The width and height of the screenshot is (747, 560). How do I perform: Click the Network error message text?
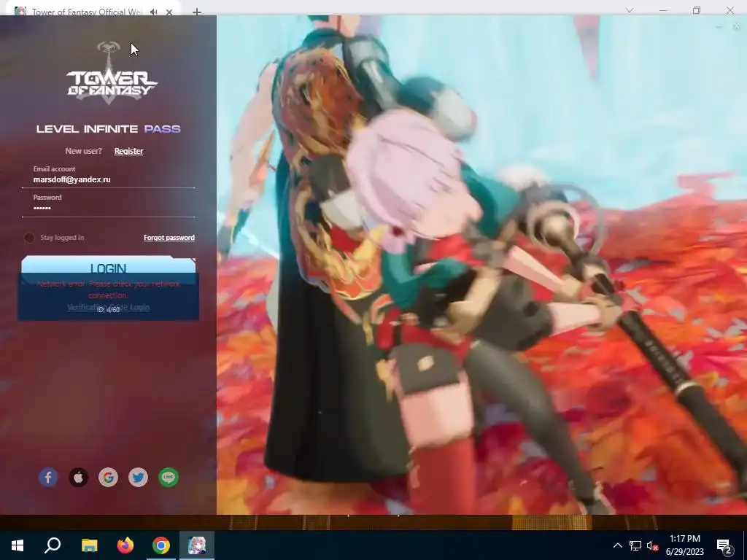109,289
